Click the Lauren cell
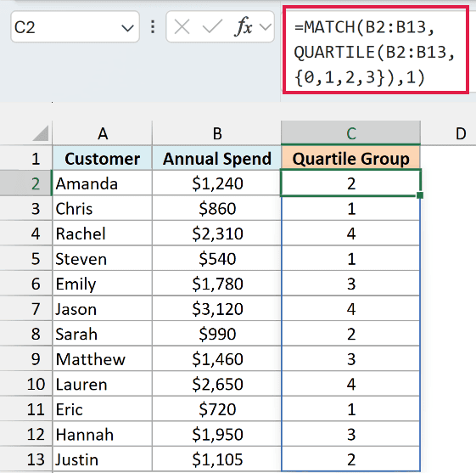Viewport: 476px width, 473px height. (103, 384)
